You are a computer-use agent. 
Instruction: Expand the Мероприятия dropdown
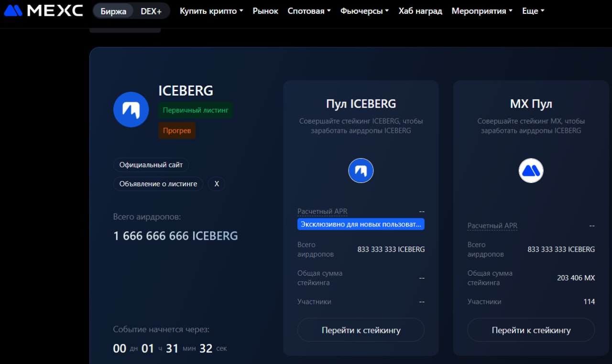coord(482,11)
